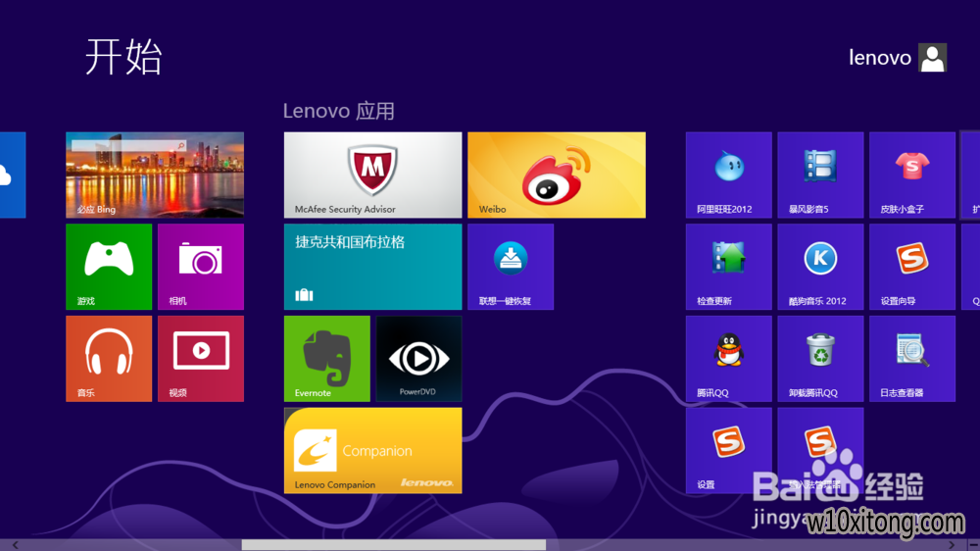Click the lenovo user account picture
Image resolution: width=980 pixels, height=551 pixels.
click(933, 58)
